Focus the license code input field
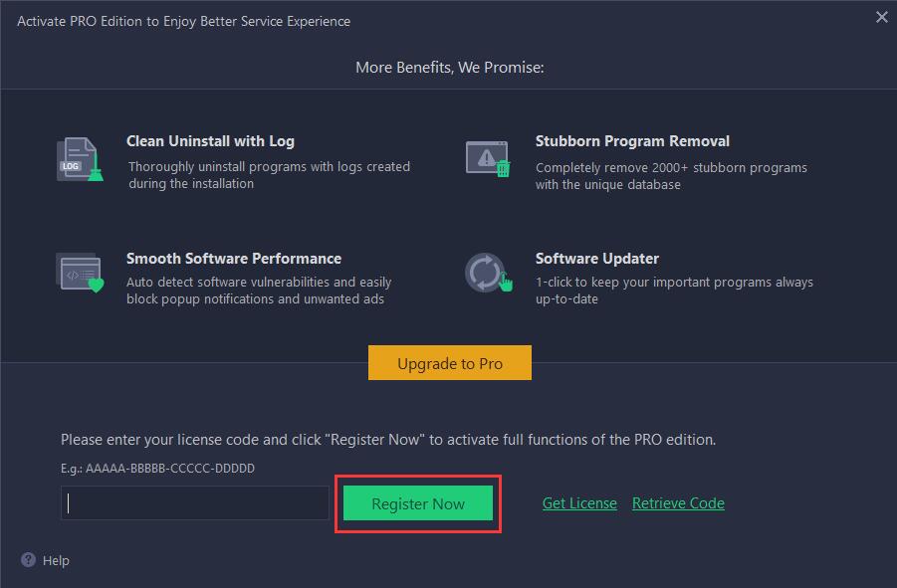897x588 pixels. click(195, 502)
